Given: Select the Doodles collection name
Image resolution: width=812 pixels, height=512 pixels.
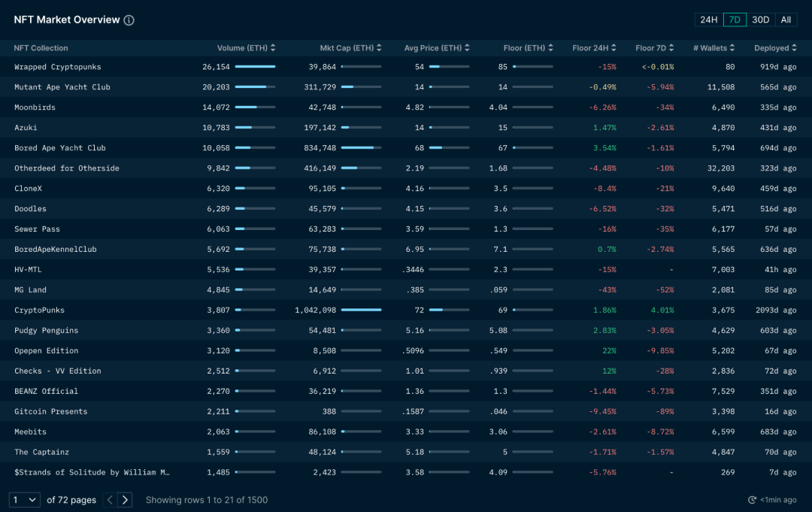Looking at the screenshot, I should [x=30, y=208].
